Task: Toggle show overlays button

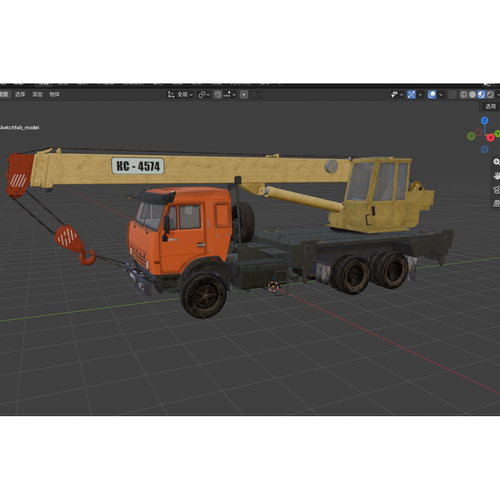Action: pos(432,95)
